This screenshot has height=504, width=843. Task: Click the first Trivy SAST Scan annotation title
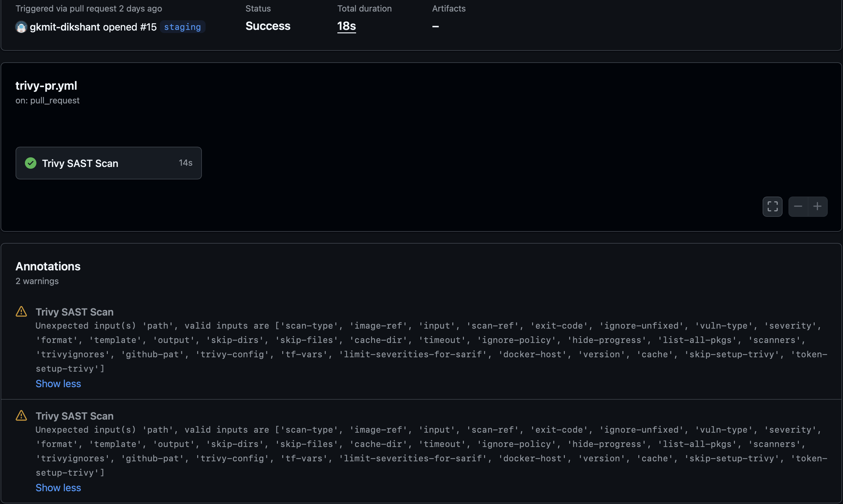coord(74,311)
